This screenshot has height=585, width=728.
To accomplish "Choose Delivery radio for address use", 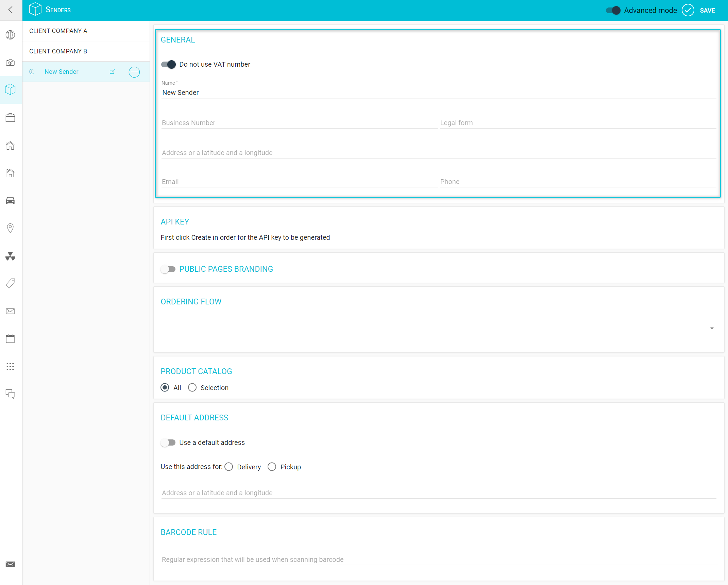I will tap(229, 467).
